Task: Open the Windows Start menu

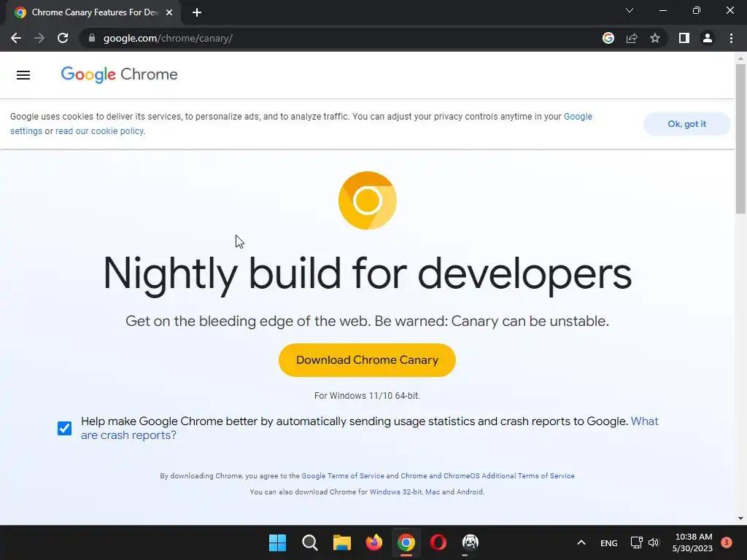Action: (277, 542)
